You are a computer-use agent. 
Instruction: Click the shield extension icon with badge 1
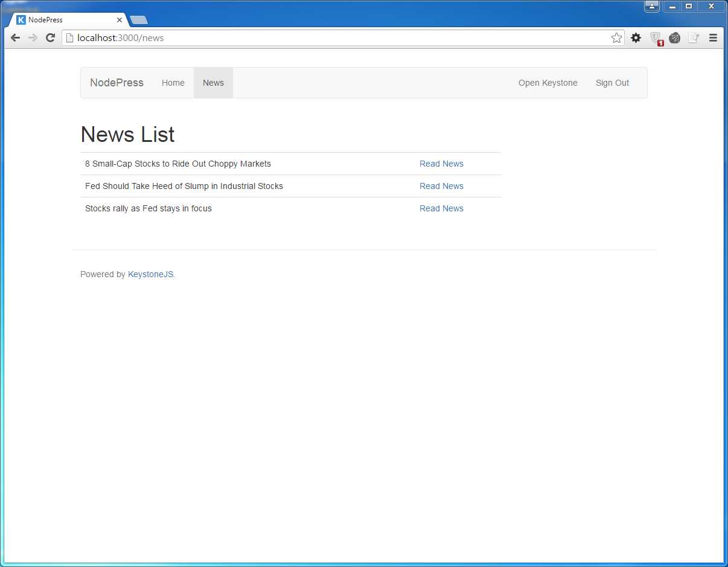click(656, 37)
